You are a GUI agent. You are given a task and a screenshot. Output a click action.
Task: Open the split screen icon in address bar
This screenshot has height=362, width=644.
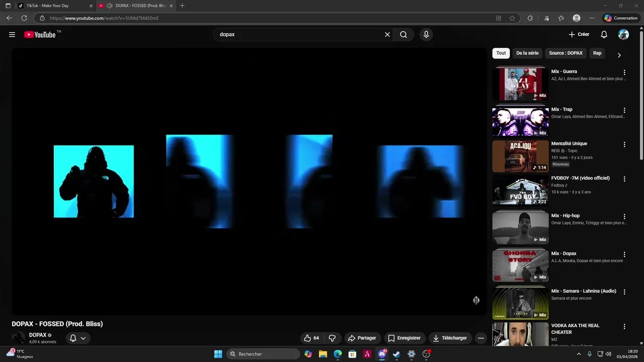(499, 18)
